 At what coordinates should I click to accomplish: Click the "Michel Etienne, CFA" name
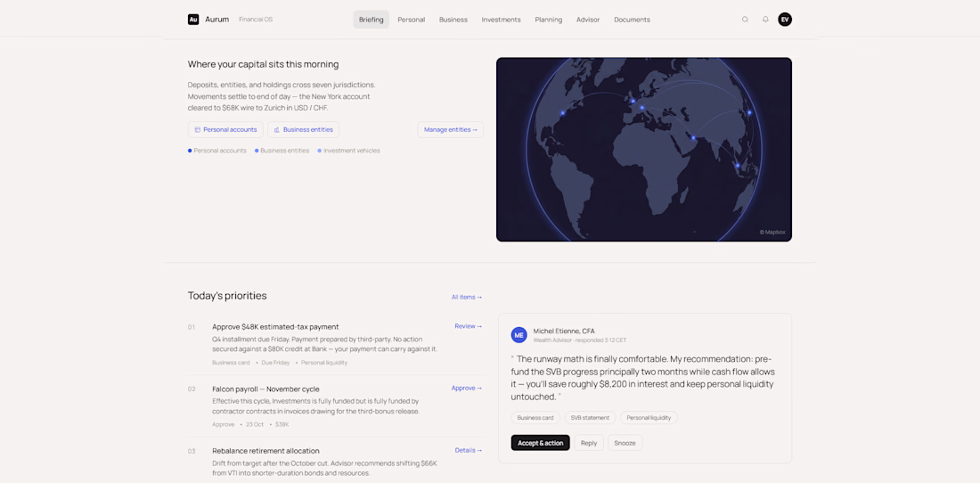564,332
